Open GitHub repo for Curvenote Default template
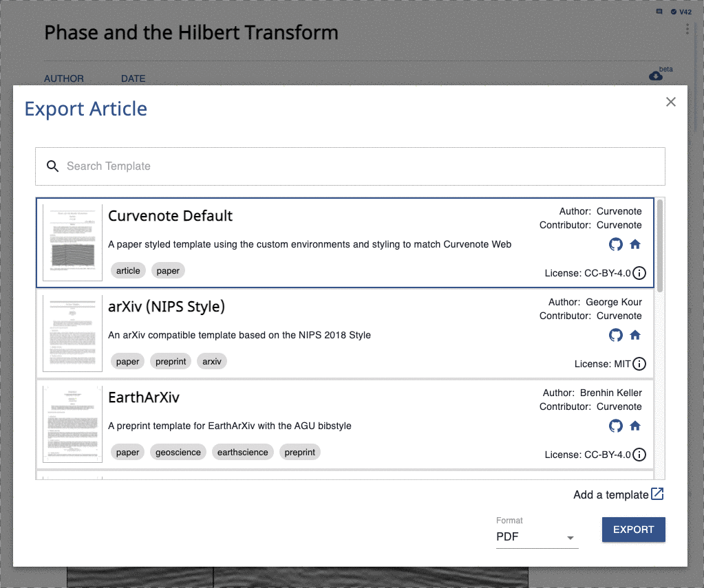The width and height of the screenshot is (704, 588). click(x=615, y=244)
